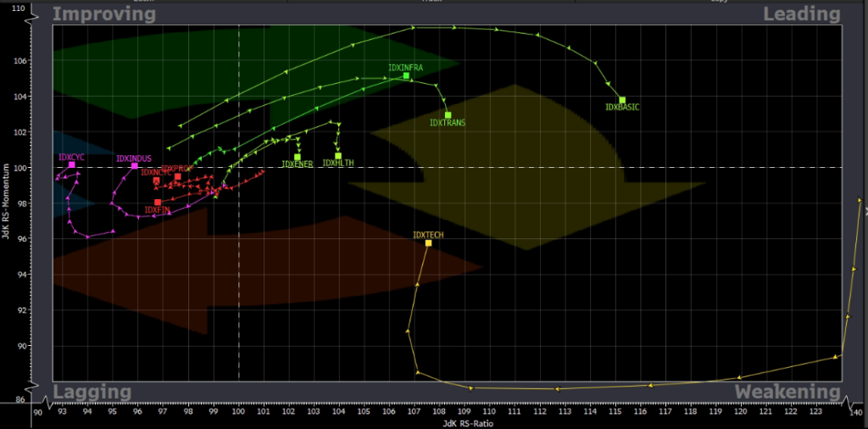Click the IDXFIN label
This screenshot has height=429, width=868.
coord(157,210)
